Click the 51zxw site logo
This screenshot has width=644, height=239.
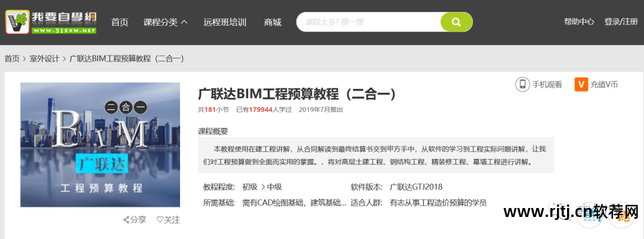[x=51, y=22]
